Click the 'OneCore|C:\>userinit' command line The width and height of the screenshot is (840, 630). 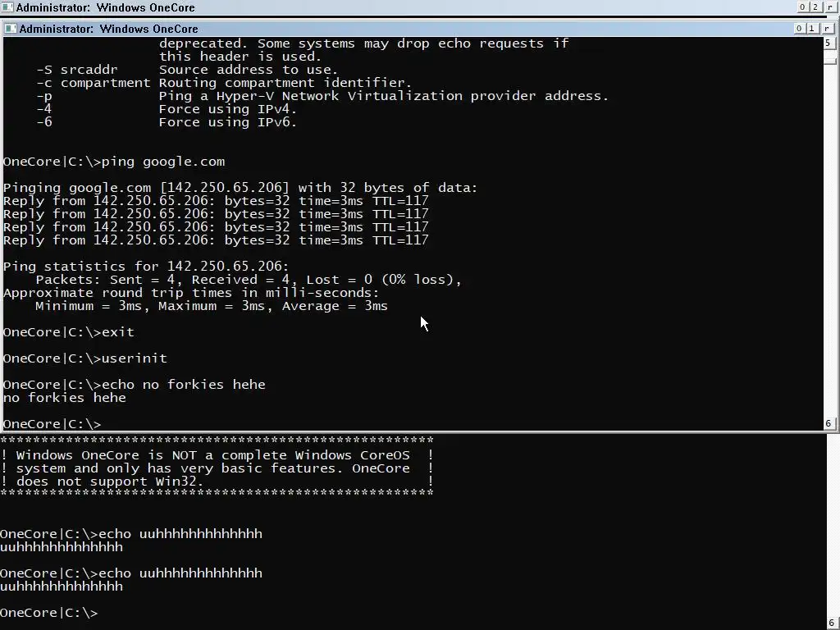[x=84, y=358]
